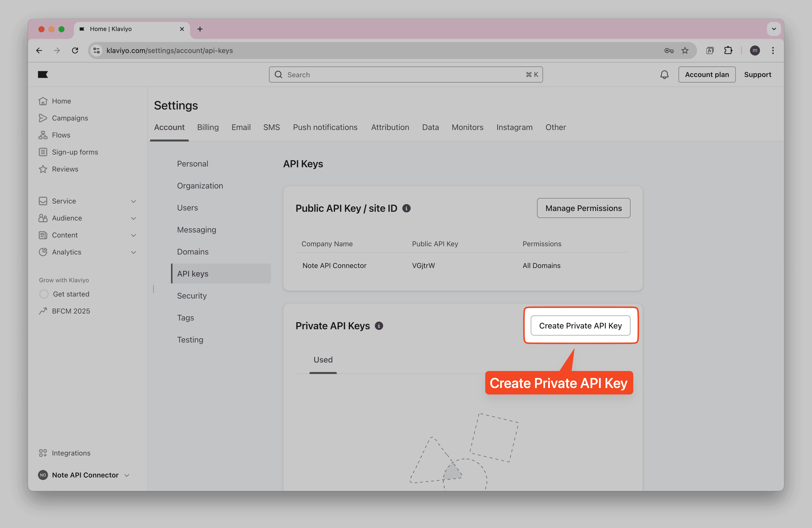Image resolution: width=812 pixels, height=528 pixels.
Task: Open password key icon in address bar
Action: 669,50
